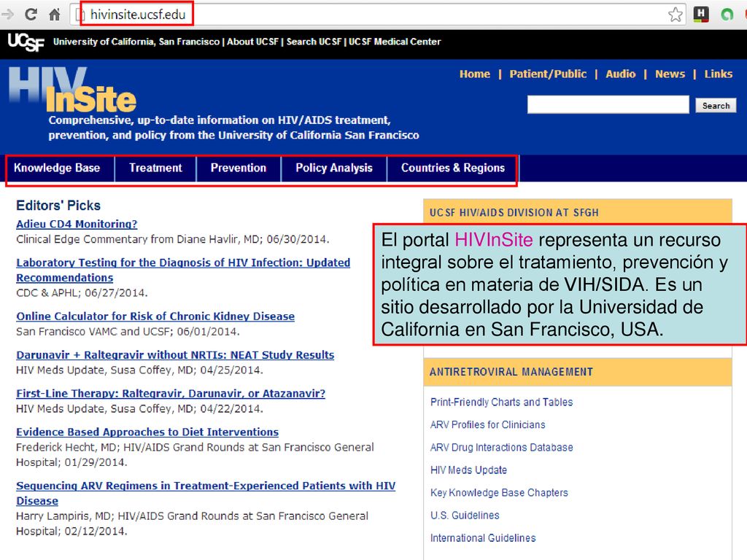Open Print-Friendly Charts and Tables

[x=502, y=402]
